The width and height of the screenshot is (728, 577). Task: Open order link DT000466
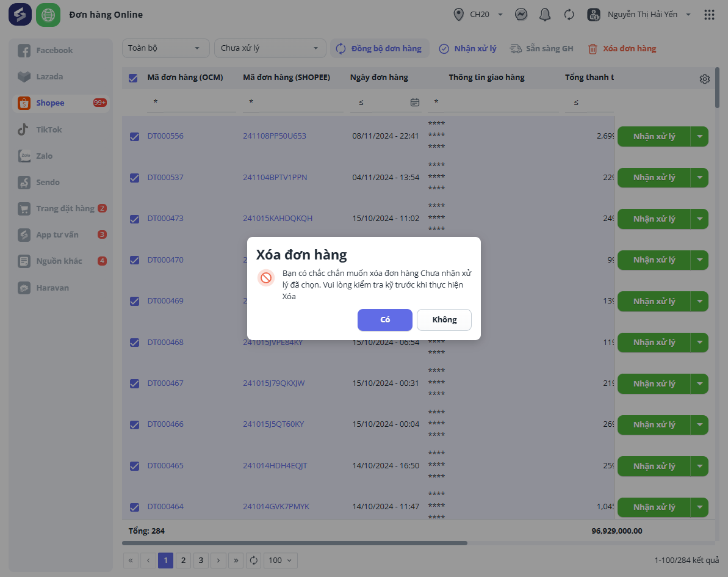(x=165, y=424)
